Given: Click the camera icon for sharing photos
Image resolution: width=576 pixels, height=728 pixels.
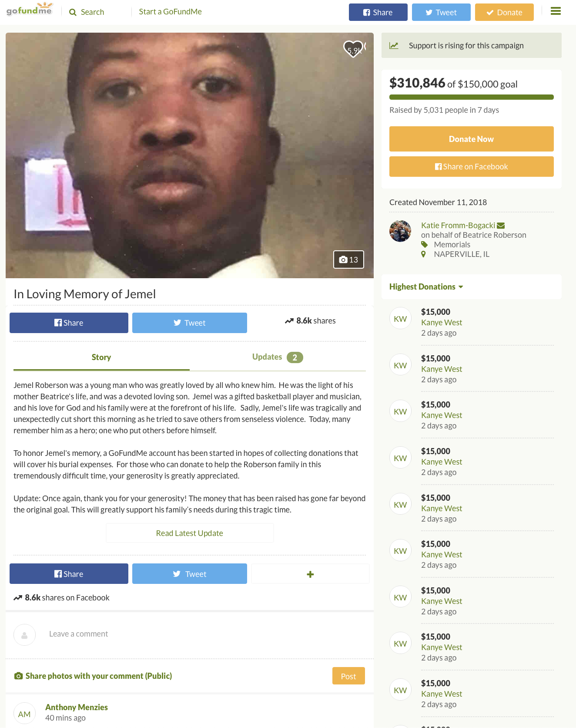Looking at the screenshot, I should click(18, 676).
